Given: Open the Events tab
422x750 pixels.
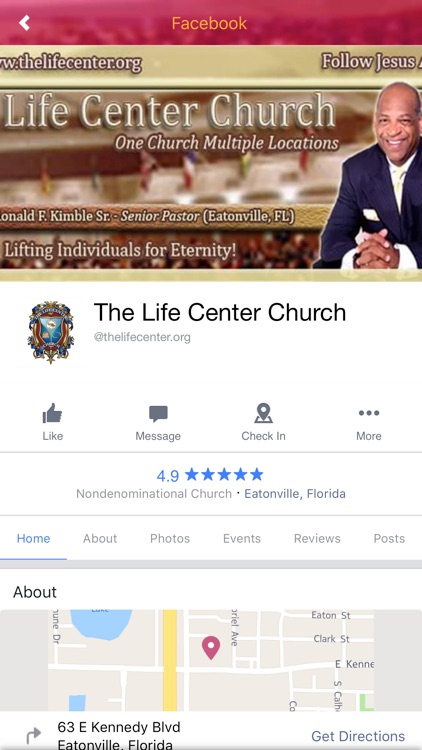Looking at the screenshot, I should (242, 538).
